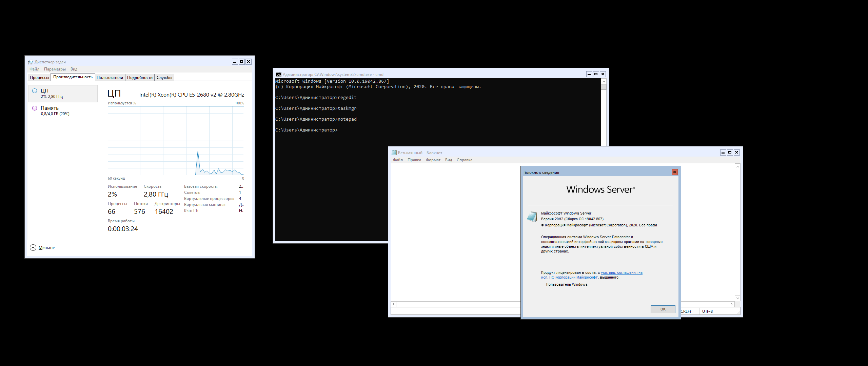Click Базовая скорость: label
Screen dimensions: 868x366
(x=201, y=186)
